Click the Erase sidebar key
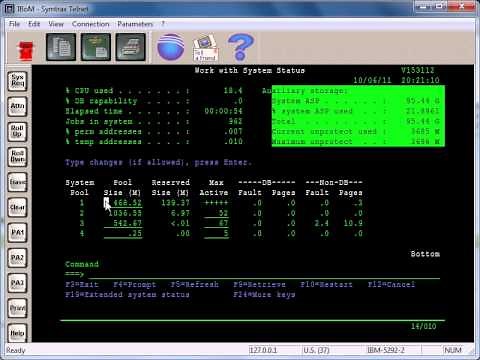 pyautogui.click(x=17, y=182)
